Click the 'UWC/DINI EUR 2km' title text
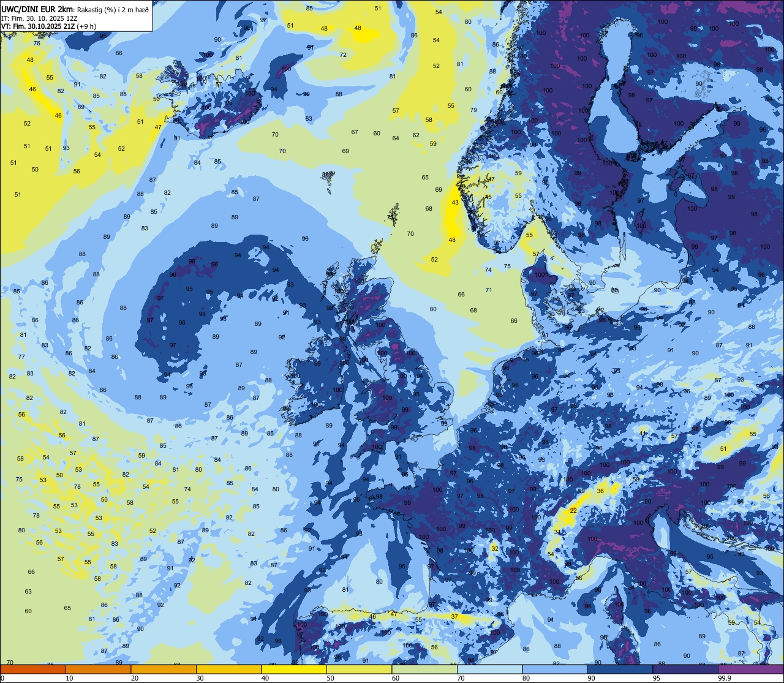 tap(37, 9)
